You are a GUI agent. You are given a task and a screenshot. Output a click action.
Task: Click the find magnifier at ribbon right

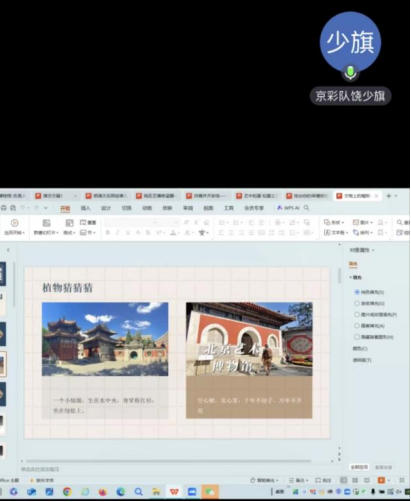[x=399, y=222]
